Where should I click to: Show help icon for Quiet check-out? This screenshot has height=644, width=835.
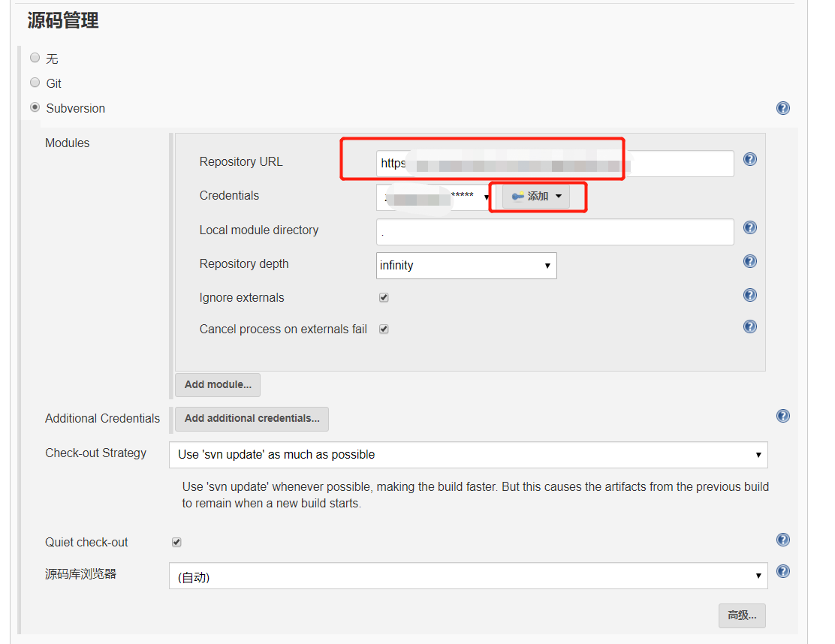782,540
